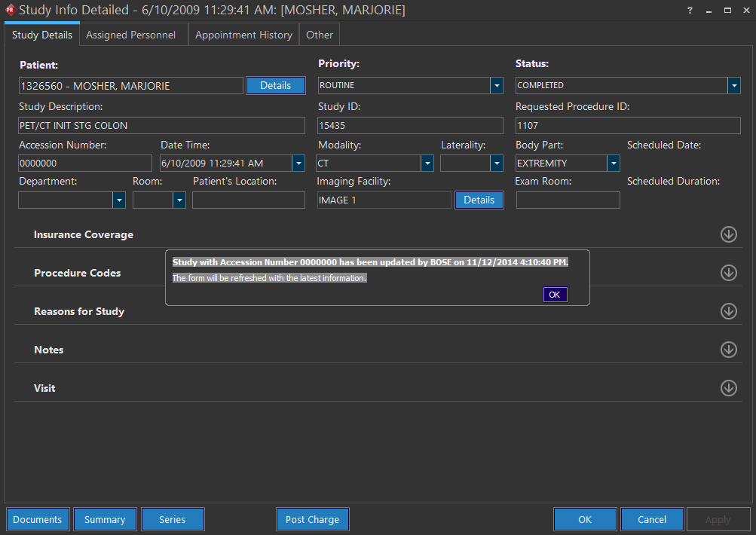Click patient Details button

point(275,86)
